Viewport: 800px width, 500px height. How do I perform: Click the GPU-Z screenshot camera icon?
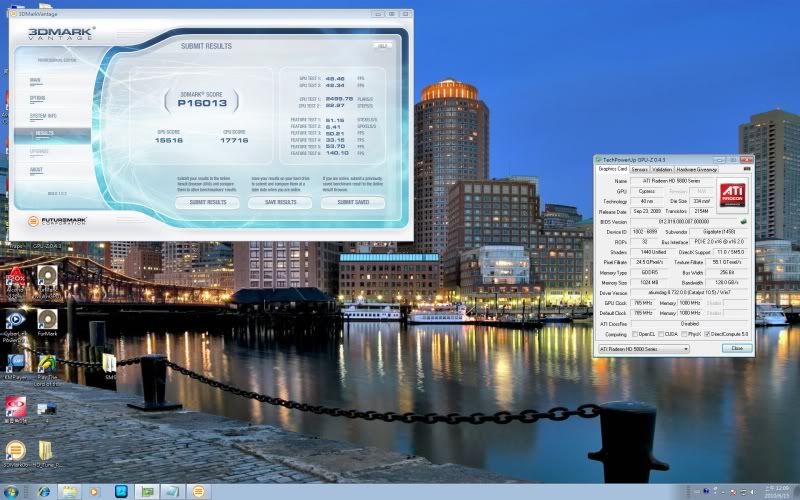pyautogui.click(x=747, y=169)
